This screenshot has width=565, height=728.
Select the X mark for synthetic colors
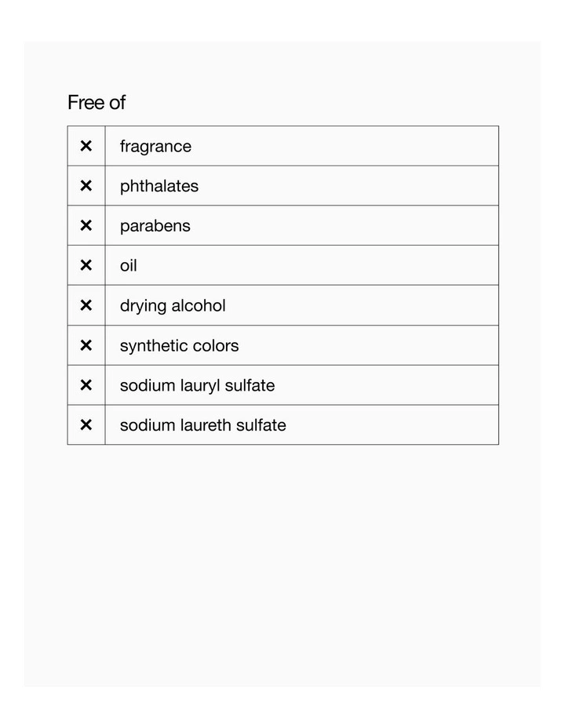86,345
